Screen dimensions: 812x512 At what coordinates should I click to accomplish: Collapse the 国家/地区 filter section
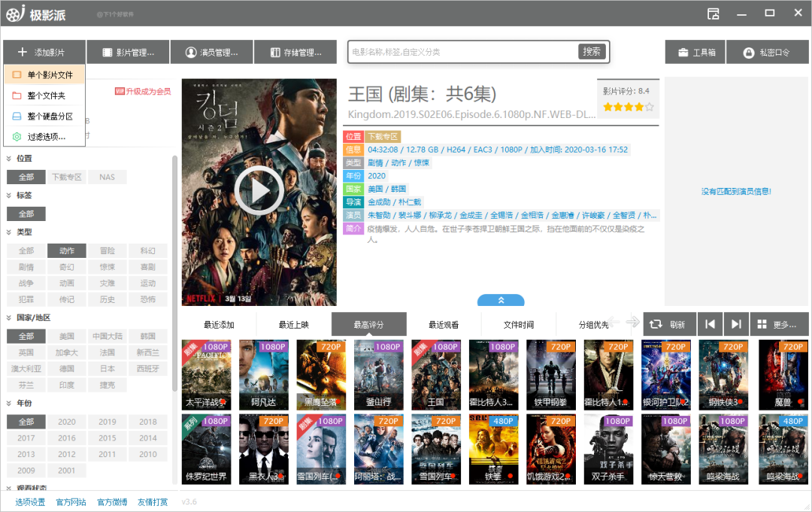[x=9, y=318]
